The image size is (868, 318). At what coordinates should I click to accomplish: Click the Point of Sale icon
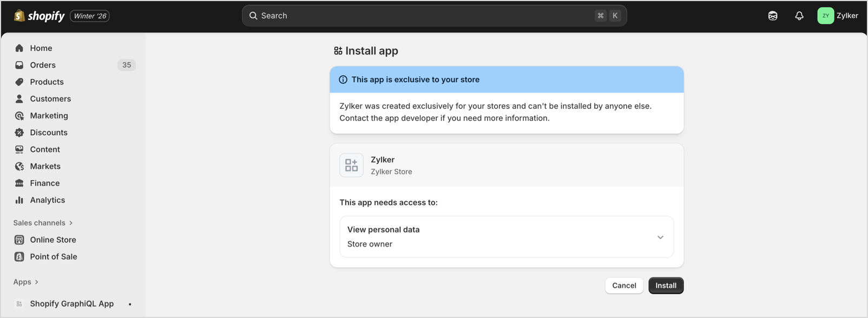19,257
